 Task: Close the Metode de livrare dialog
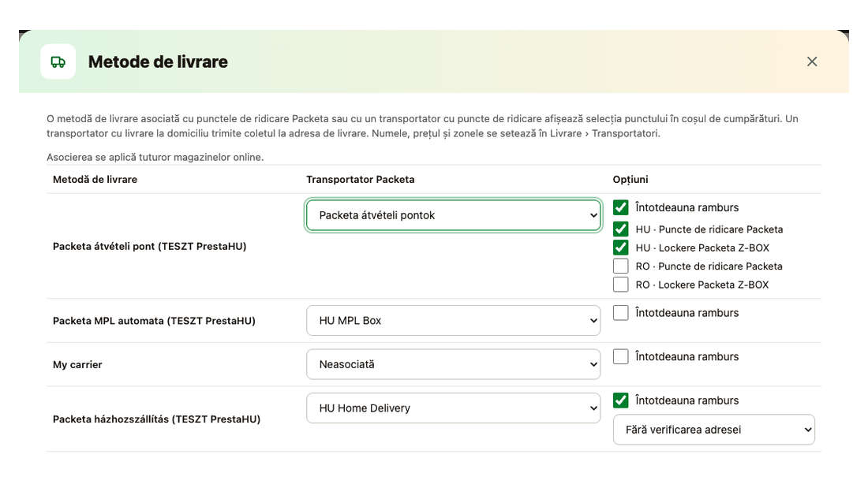[x=811, y=61]
